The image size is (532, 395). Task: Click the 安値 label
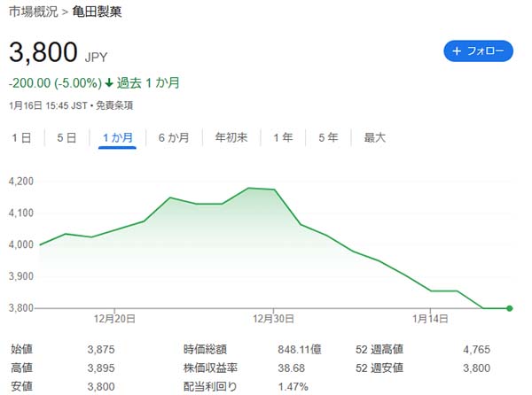tap(21, 386)
